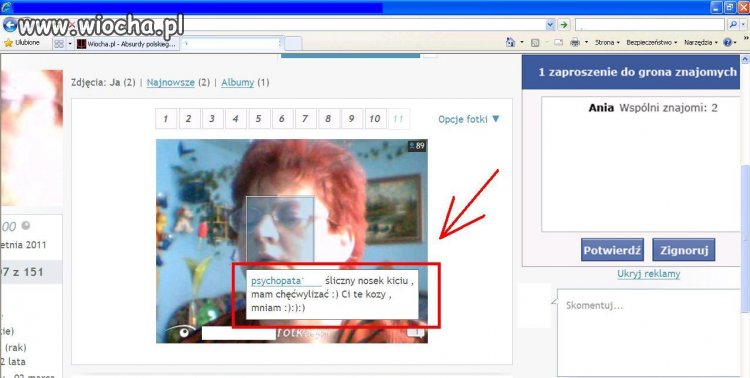Screen dimensions: 750x378
Task: Focus the browser search box
Action: click(650, 25)
